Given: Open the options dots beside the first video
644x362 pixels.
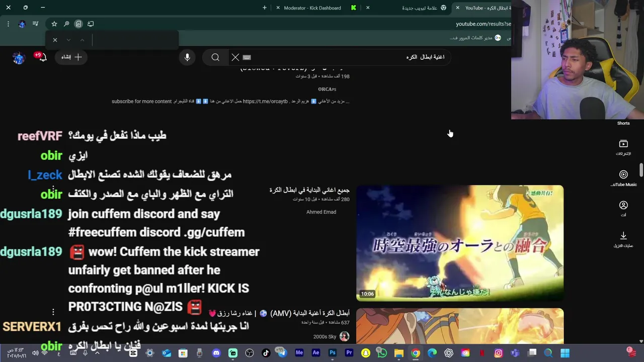Looking at the screenshot, I should tap(53, 190).
